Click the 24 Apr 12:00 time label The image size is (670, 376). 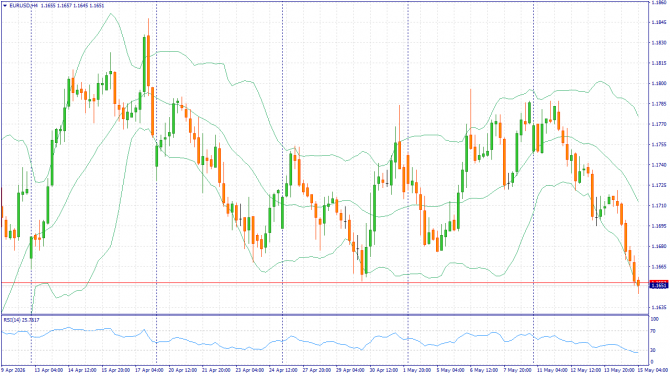[283, 370]
